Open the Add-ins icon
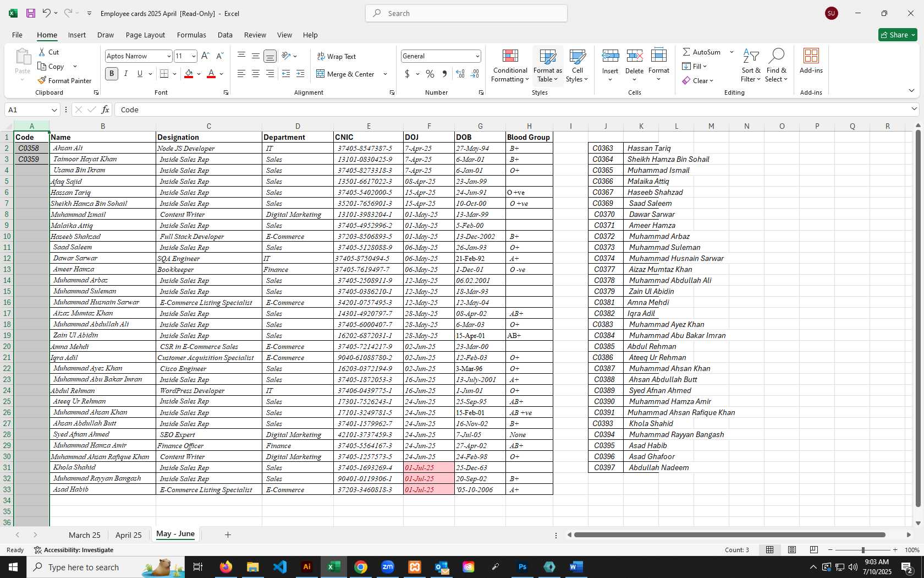Screen dimensions: 924x578 pyautogui.click(x=811, y=60)
